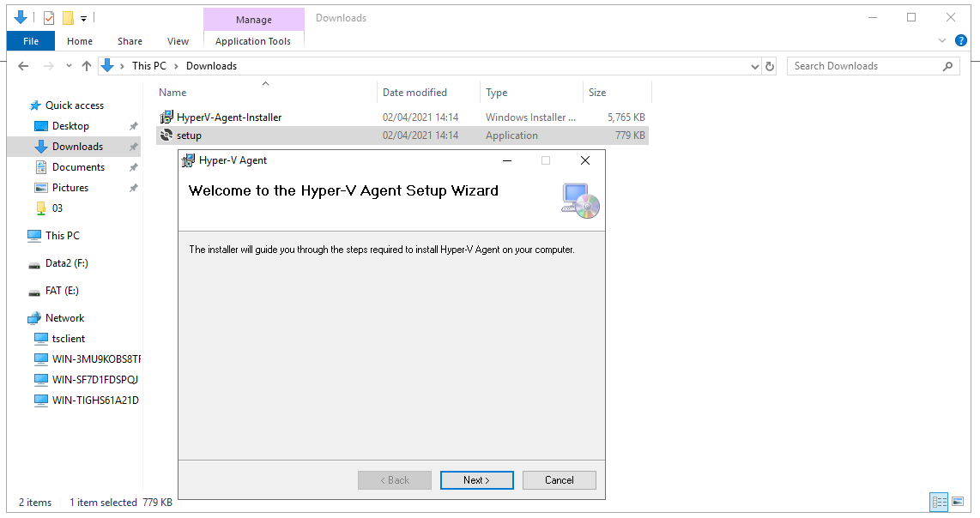Open the address bar history dropdown
The width and height of the screenshot is (980, 518).
(755, 66)
